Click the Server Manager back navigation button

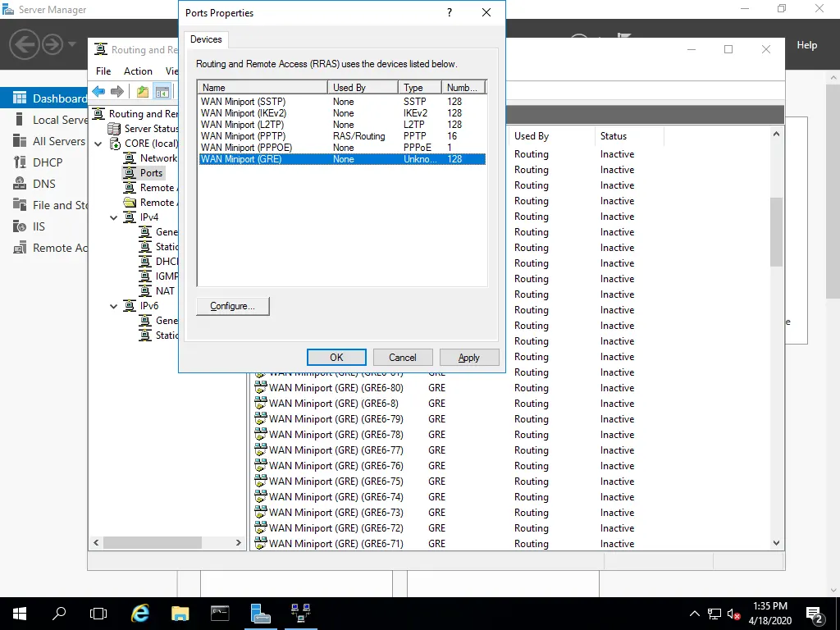[24, 44]
